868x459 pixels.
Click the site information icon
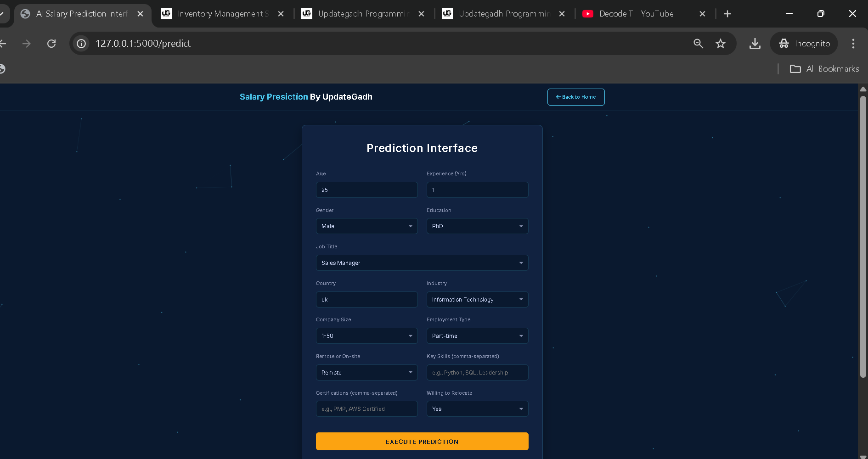coord(81,44)
